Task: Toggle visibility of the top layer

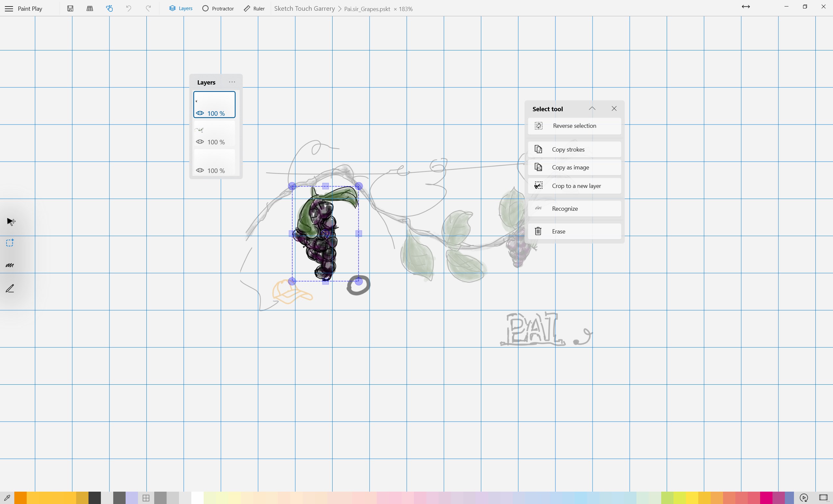Action: click(200, 113)
